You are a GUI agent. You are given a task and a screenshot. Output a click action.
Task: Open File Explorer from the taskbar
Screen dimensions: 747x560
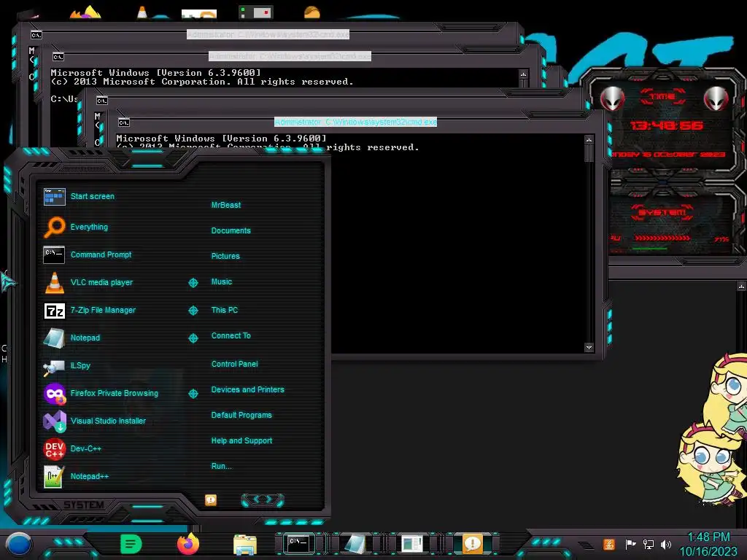tap(245, 544)
